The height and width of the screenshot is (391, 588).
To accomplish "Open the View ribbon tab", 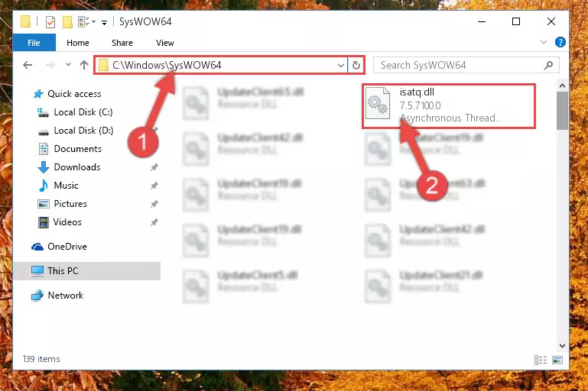I will (165, 43).
